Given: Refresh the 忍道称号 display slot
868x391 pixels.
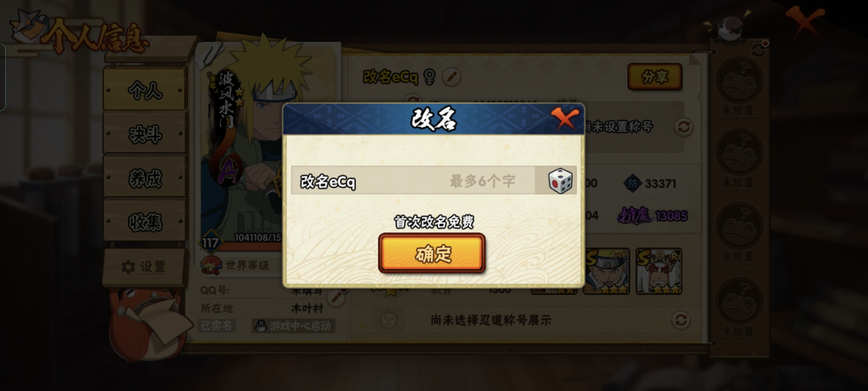Looking at the screenshot, I should click(681, 320).
